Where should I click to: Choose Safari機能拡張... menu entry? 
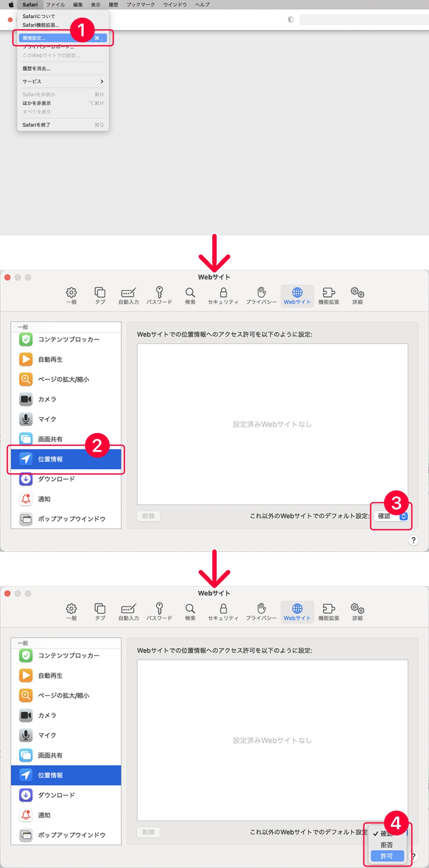pyautogui.click(x=63, y=25)
